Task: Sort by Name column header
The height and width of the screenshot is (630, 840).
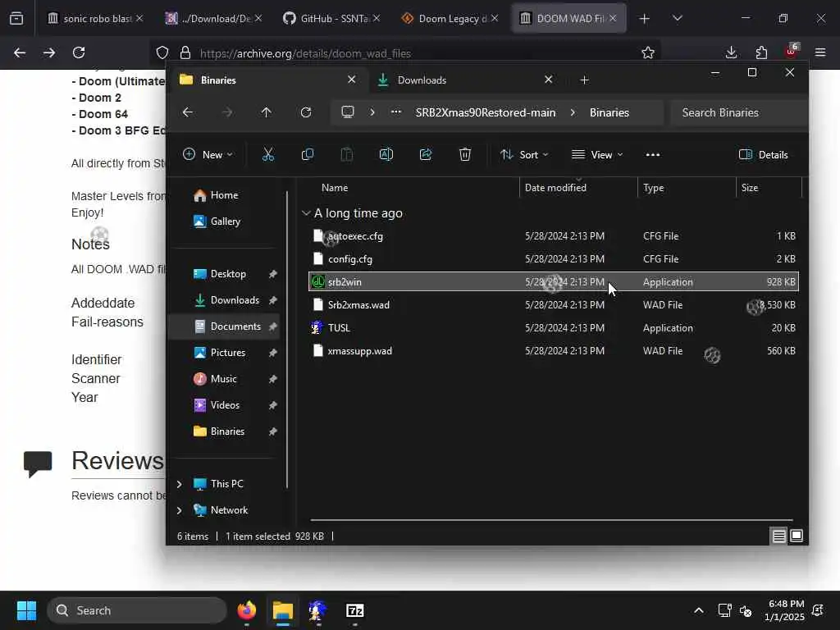Action: pos(335,188)
